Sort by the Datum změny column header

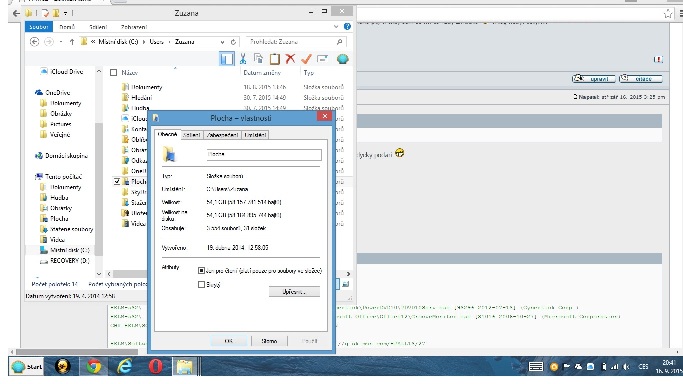pyautogui.click(x=262, y=73)
